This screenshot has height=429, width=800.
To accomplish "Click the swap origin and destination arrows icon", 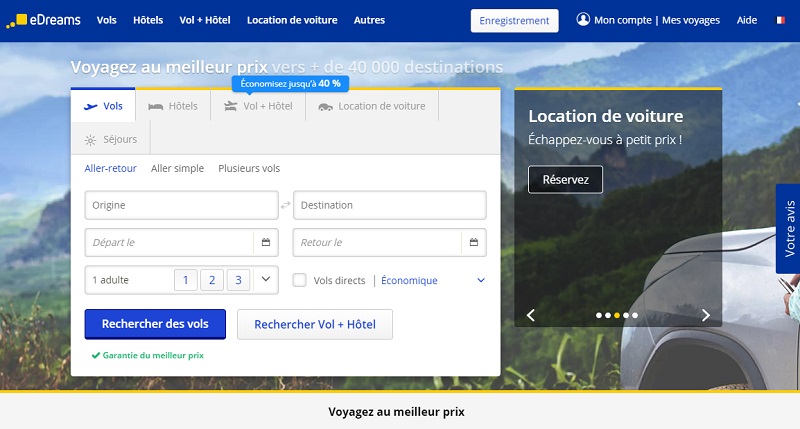I will pos(285,205).
